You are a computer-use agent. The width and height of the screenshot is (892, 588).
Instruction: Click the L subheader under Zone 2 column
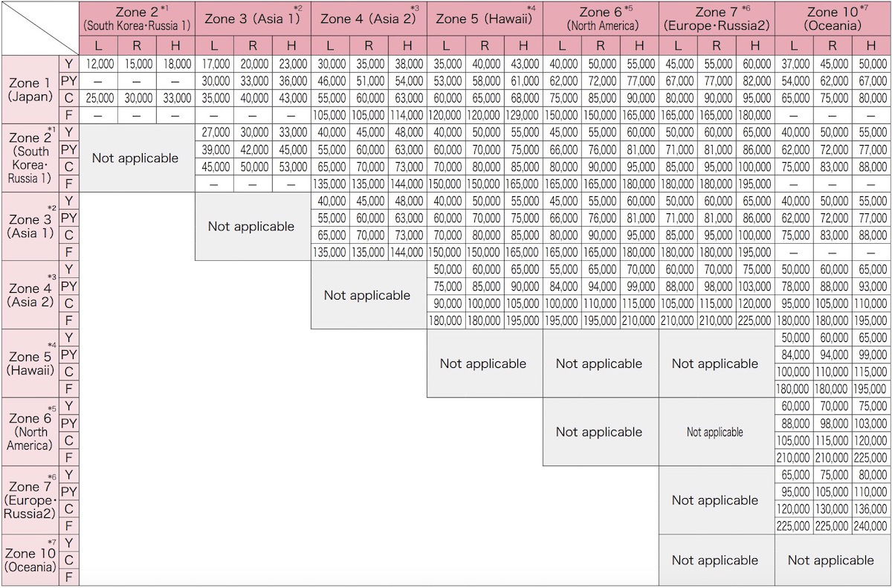click(99, 45)
